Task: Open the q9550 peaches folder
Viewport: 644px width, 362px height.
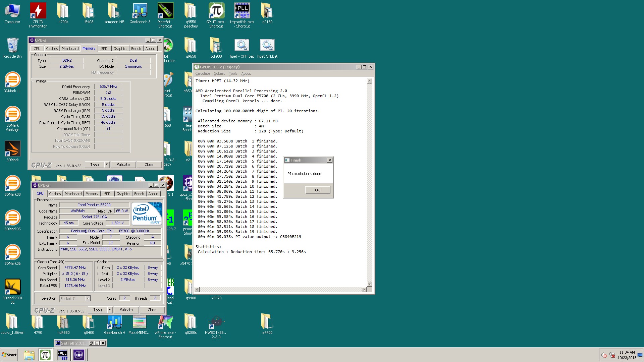Action: [x=191, y=15]
